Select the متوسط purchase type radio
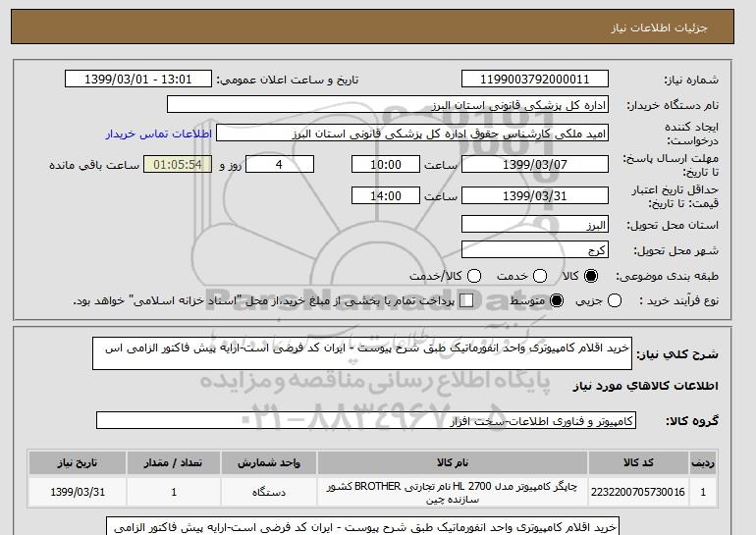This screenshot has width=756, height=535. (557, 300)
